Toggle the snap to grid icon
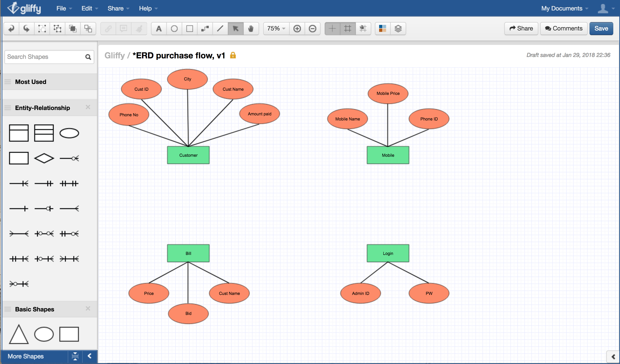 (x=364, y=28)
